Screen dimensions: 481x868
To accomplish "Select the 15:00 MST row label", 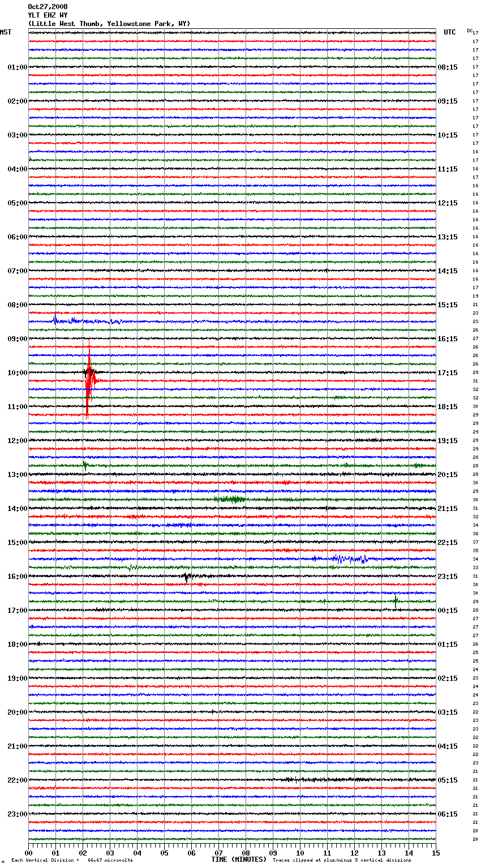I will pos(18,543).
